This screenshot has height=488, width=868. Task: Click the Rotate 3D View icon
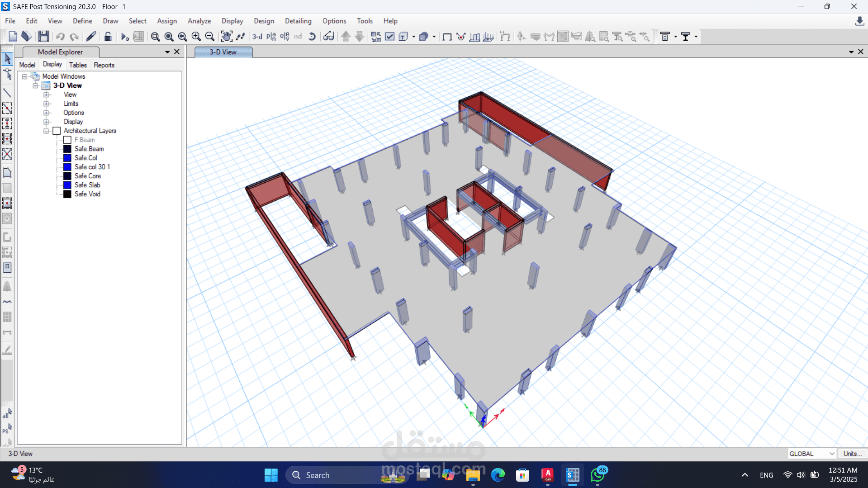tap(312, 37)
